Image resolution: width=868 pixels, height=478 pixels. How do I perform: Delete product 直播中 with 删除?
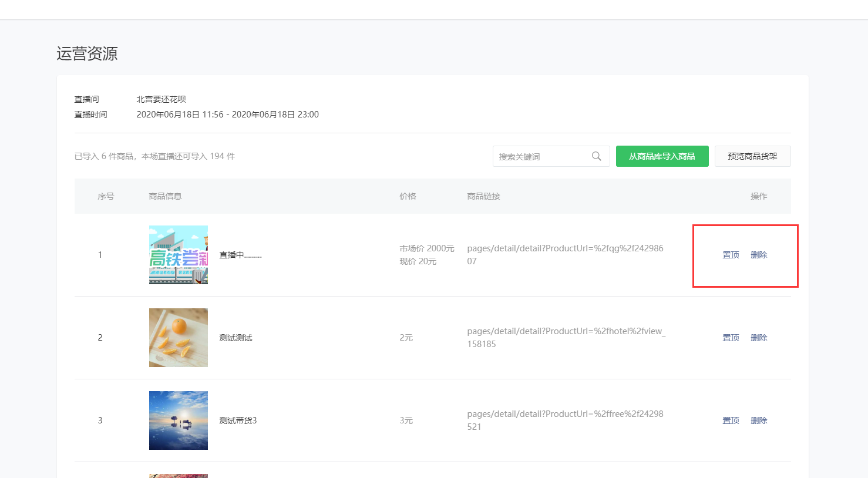click(x=759, y=255)
